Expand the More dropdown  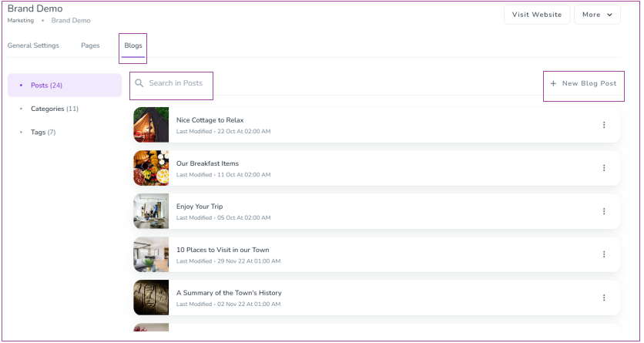597,15
